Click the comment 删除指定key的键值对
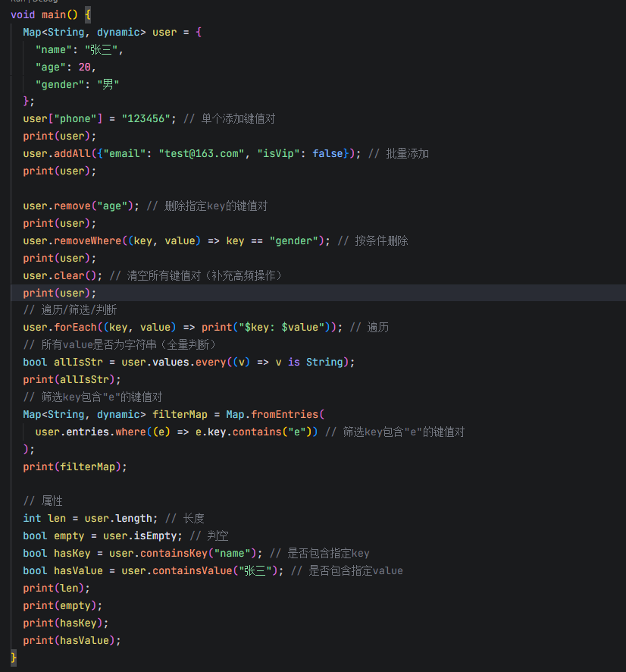Viewport: 626px width, 672px height. 207,206
